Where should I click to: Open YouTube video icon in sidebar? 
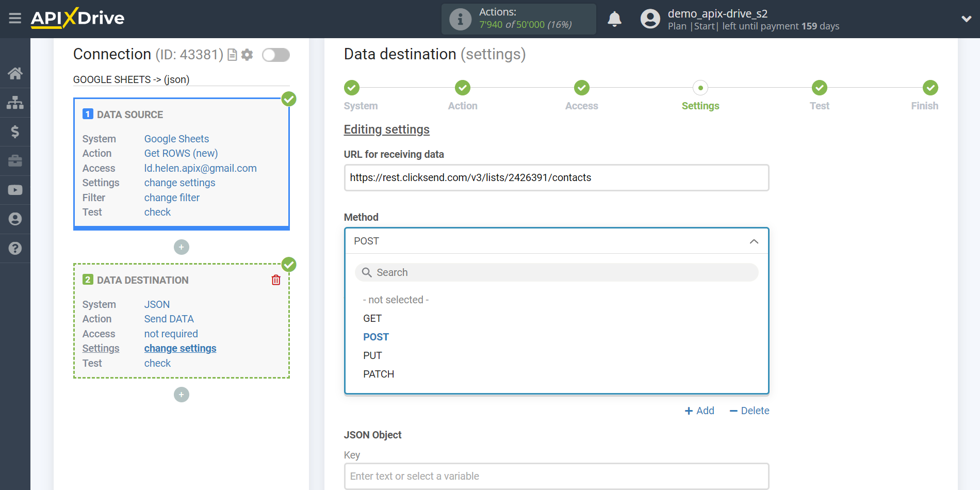15,190
